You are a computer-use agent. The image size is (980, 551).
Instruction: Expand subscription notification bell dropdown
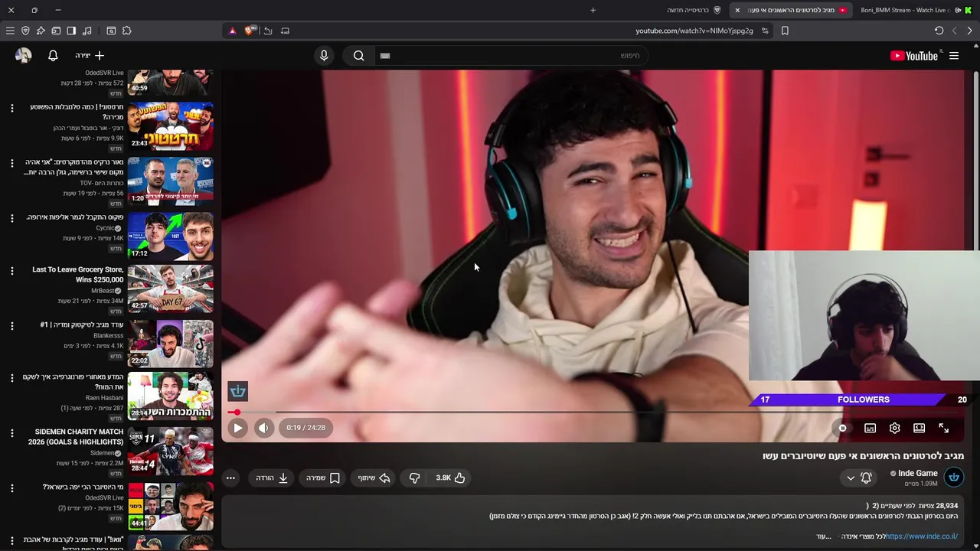[x=858, y=478]
